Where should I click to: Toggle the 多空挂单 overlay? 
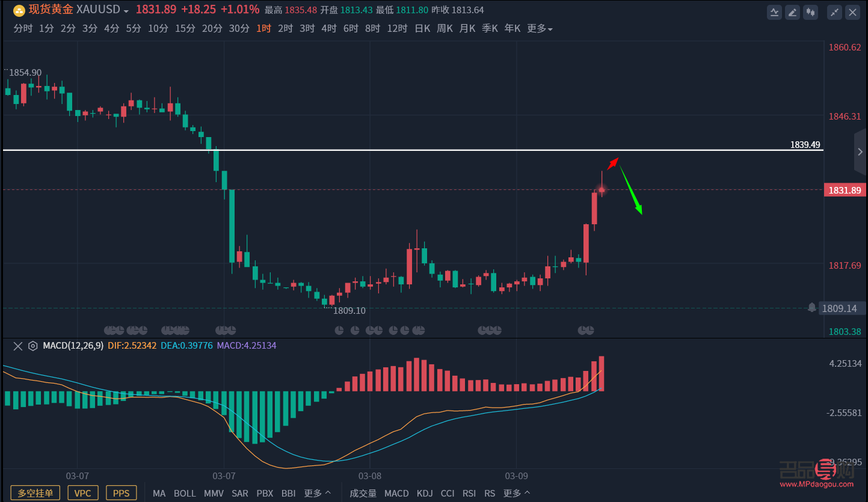click(x=35, y=493)
